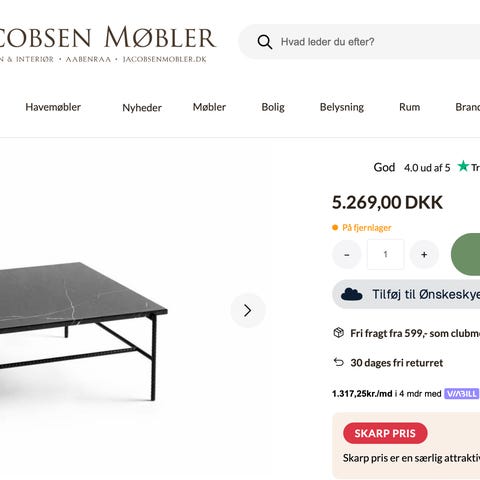Image resolution: width=480 pixels, height=480 pixels.
Task: Click the orange stock status dot
Action: click(x=335, y=228)
